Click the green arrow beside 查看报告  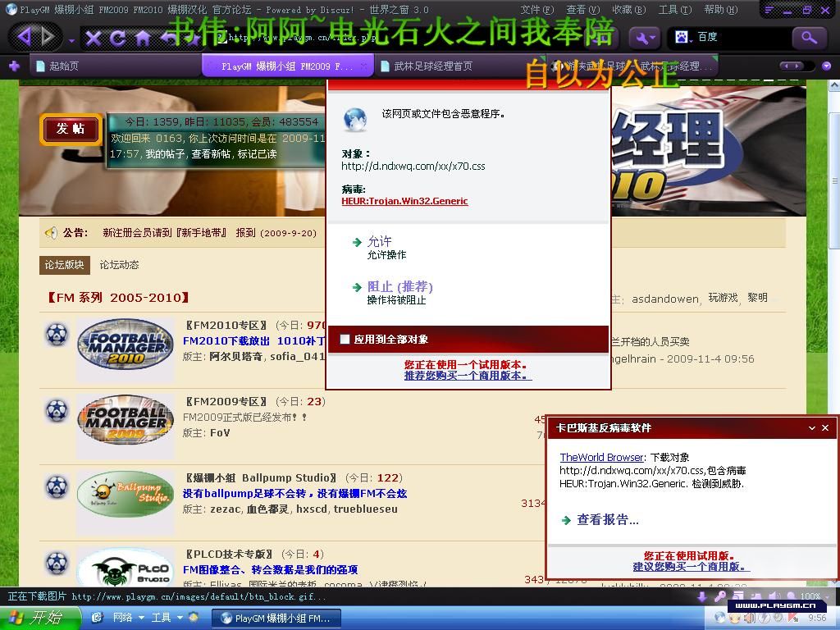566,519
